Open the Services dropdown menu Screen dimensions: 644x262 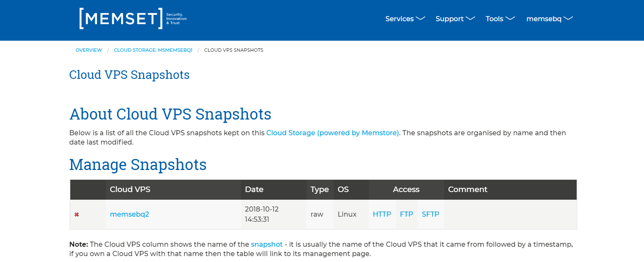pyautogui.click(x=405, y=19)
